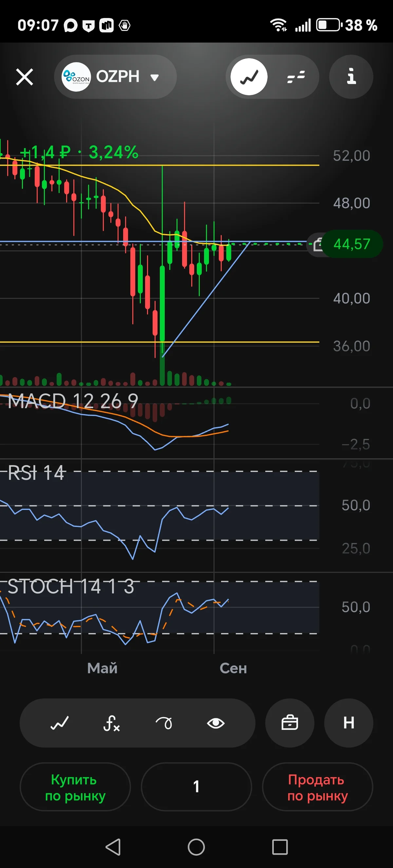
Task: Open the portfolio briefcase icon
Action: point(290,723)
